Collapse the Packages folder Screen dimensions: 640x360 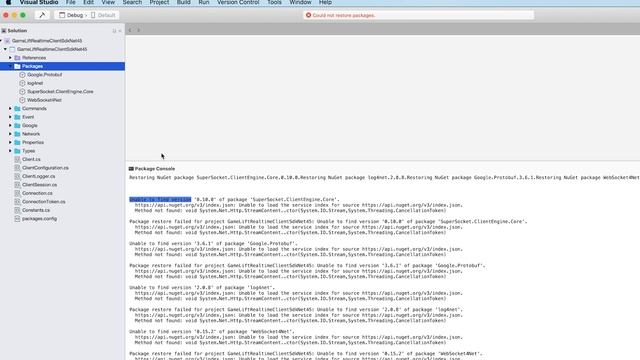coord(10,66)
